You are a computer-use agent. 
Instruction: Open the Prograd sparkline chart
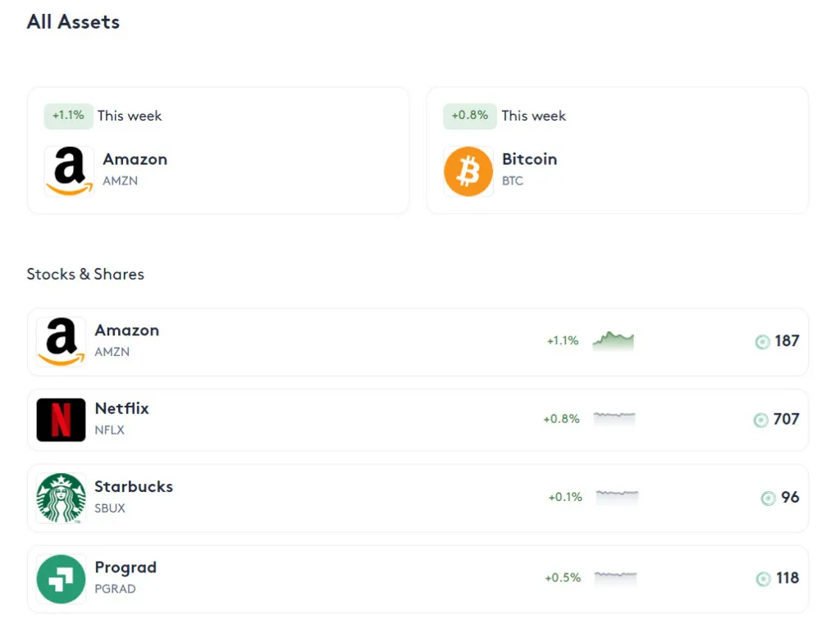(x=615, y=578)
